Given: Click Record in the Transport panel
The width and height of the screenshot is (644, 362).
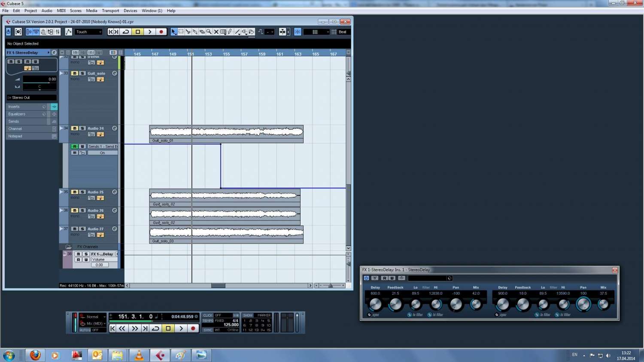Looking at the screenshot, I should pos(193,329).
